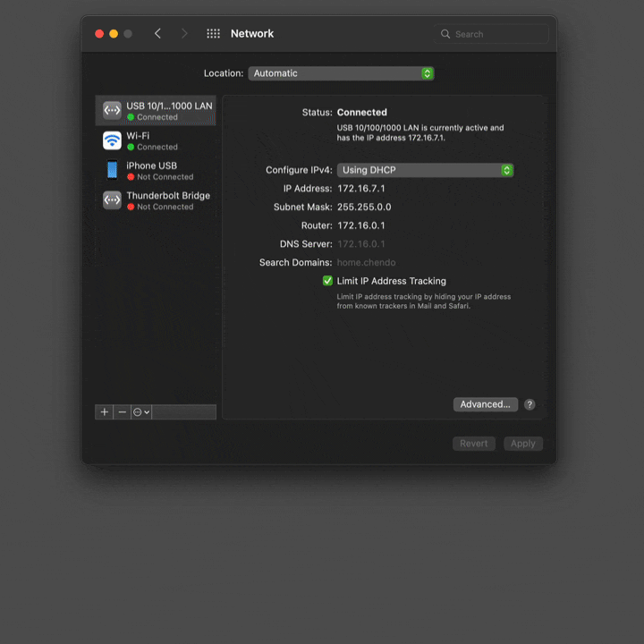
Task: Open the Location Automatic dropdown
Action: [x=341, y=73]
